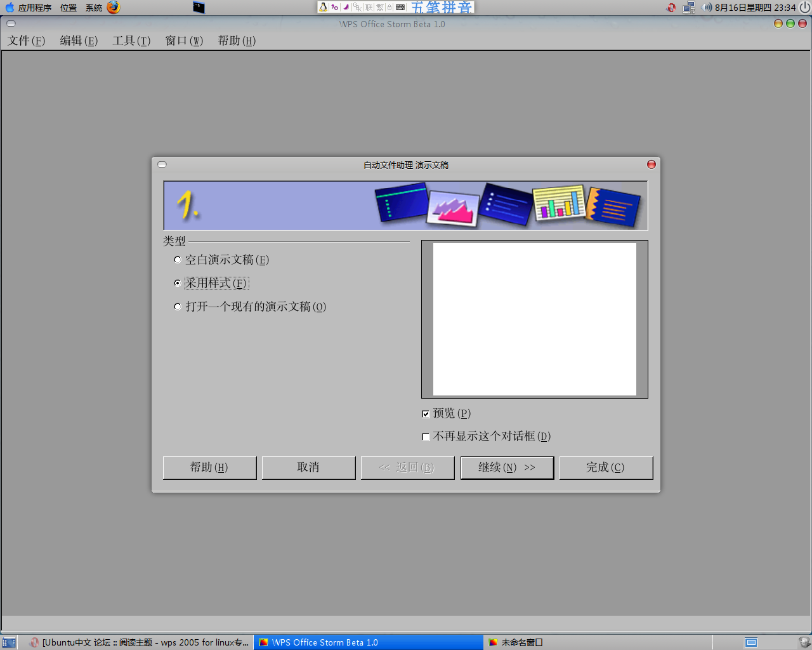Open the 工具(T) menu

click(131, 41)
